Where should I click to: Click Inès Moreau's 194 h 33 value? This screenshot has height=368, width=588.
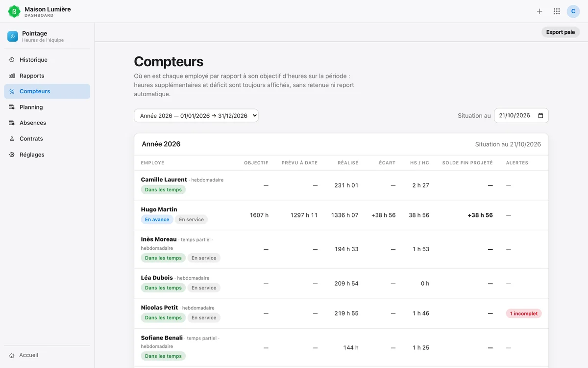coord(346,249)
